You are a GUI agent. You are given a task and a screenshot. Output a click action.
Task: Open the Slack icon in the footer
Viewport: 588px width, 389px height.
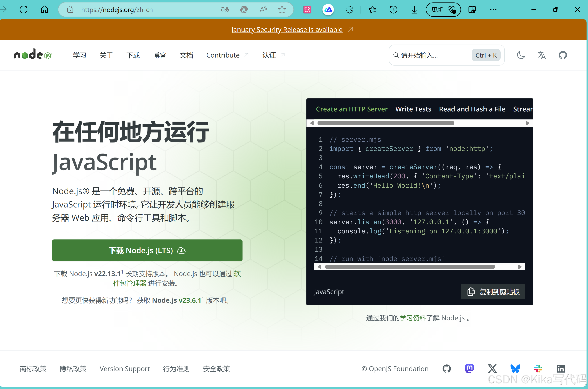coord(538,368)
